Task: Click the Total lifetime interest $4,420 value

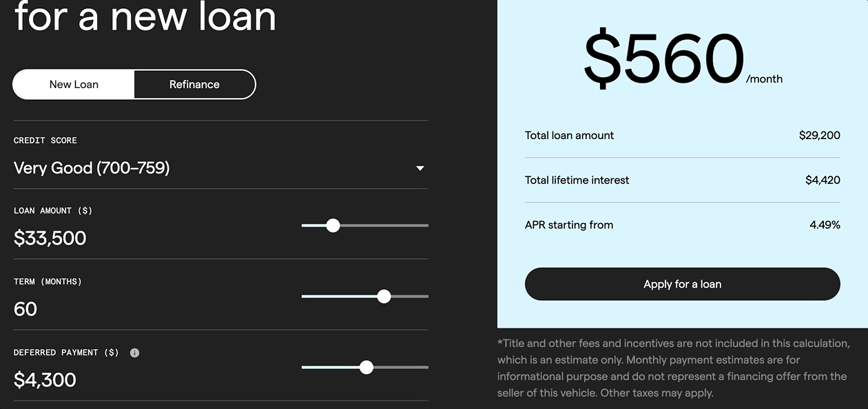Action: pos(823,180)
